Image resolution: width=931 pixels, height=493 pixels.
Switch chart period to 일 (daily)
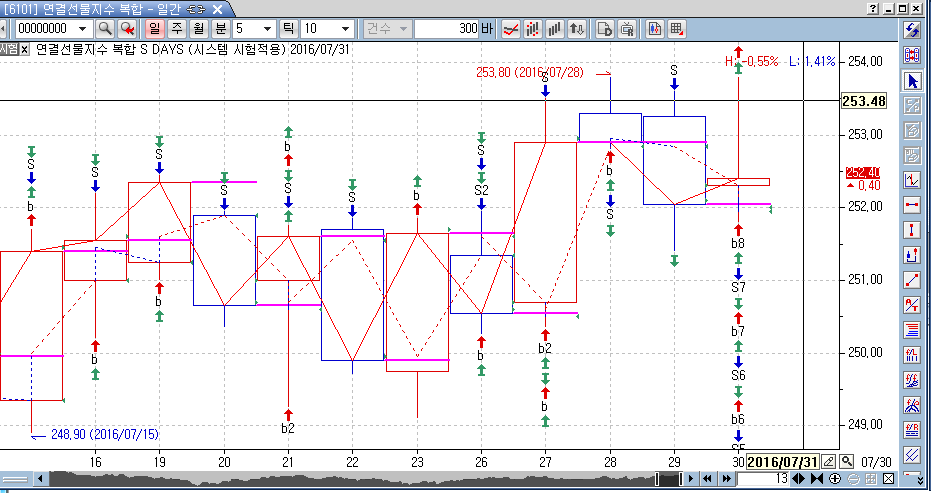(x=155, y=29)
